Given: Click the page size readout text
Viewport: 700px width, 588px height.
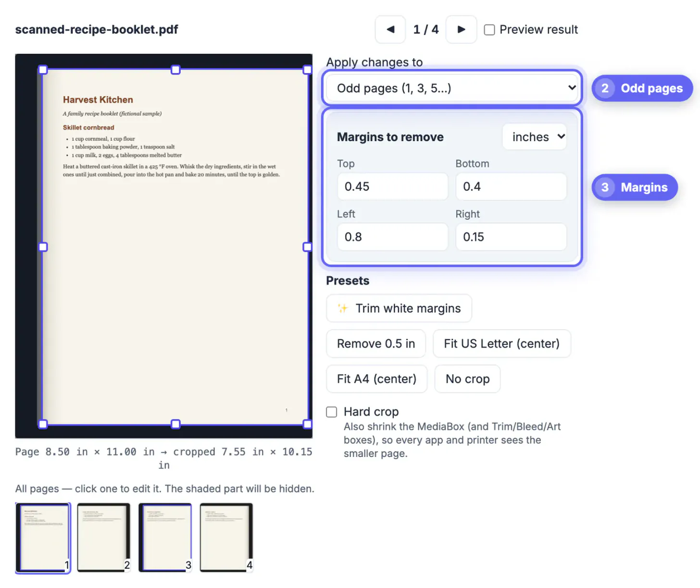Looking at the screenshot, I should pyautogui.click(x=164, y=458).
